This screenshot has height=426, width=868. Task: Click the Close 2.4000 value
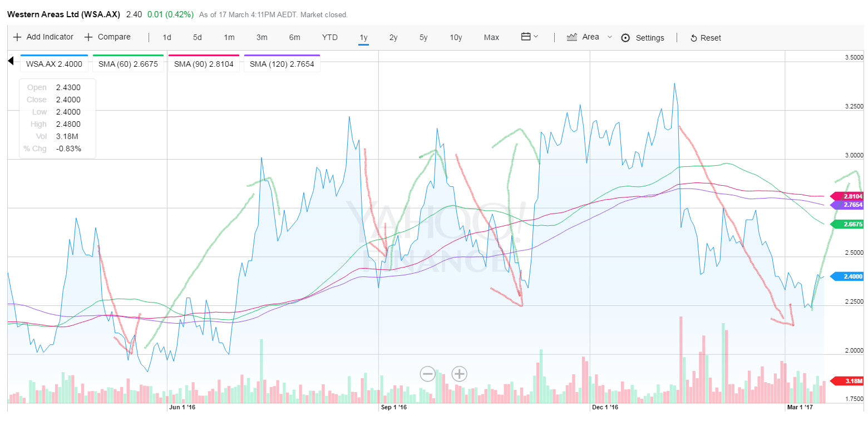(68, 100)
